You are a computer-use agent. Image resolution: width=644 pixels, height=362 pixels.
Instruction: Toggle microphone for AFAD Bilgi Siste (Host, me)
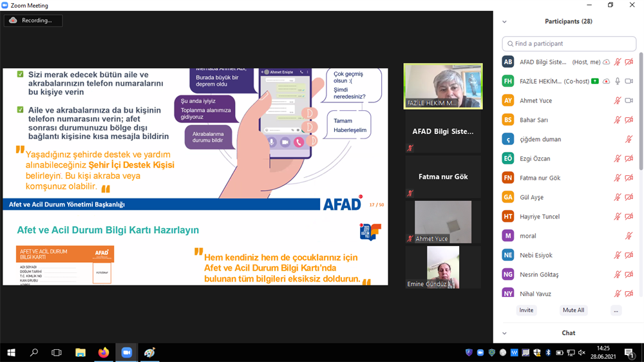pos(618,62)
